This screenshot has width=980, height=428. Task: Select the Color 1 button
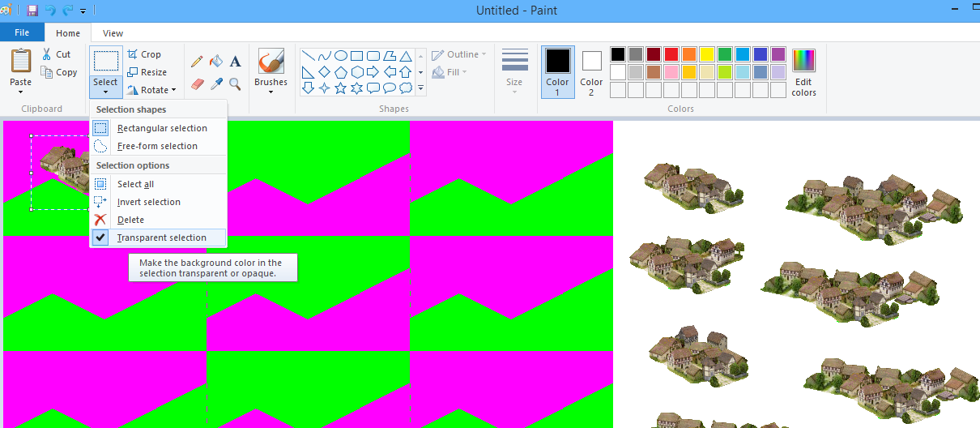click(x=557, y=71)
